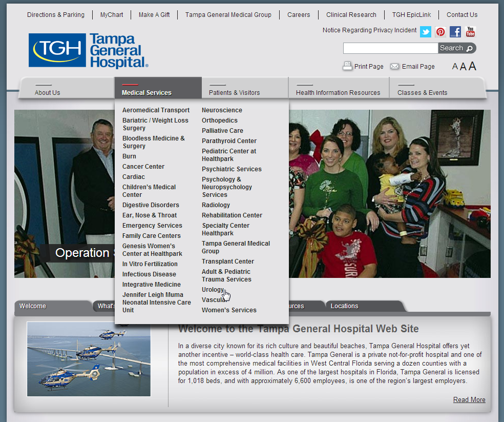Open the Clinical Research link
Screen dimensions: 504x422
351,15
